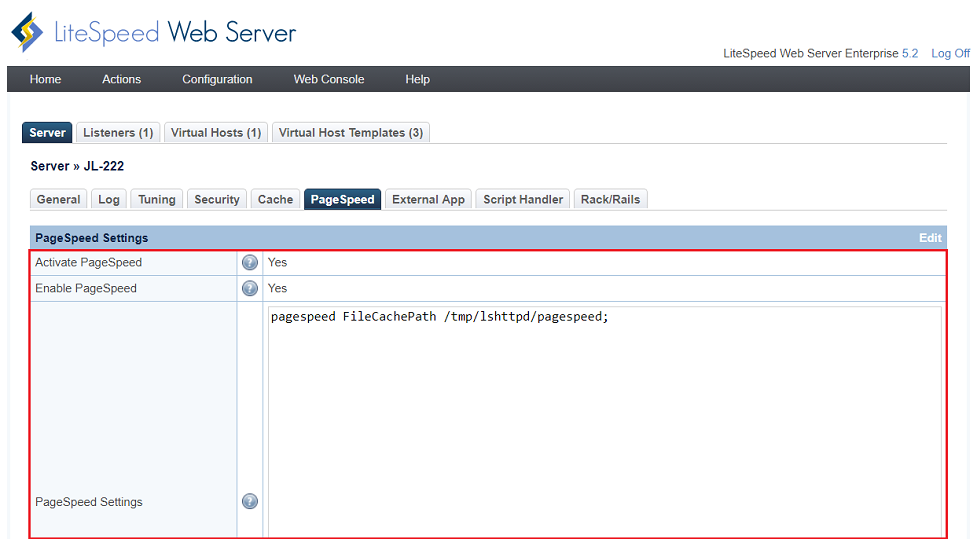Open the Tuning sub-tab
The image size is (977, 539).
pyautogui.click(x=157, y=199)
